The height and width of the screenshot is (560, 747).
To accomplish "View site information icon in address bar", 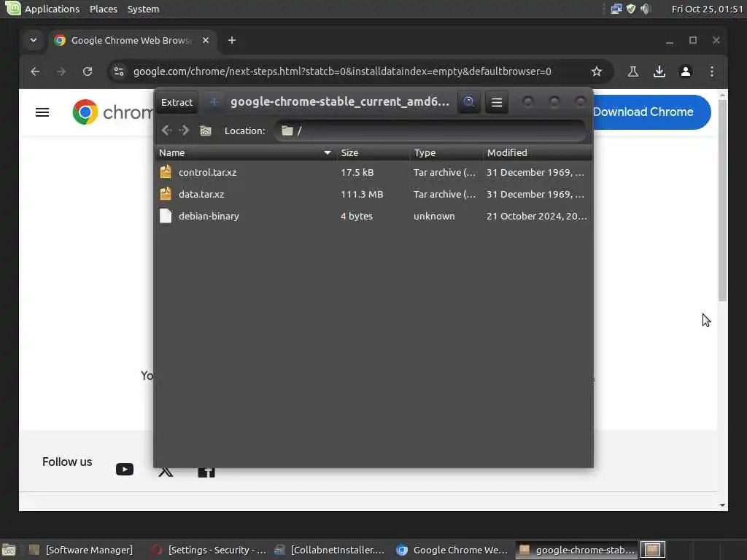I will [x=119, y=71].
